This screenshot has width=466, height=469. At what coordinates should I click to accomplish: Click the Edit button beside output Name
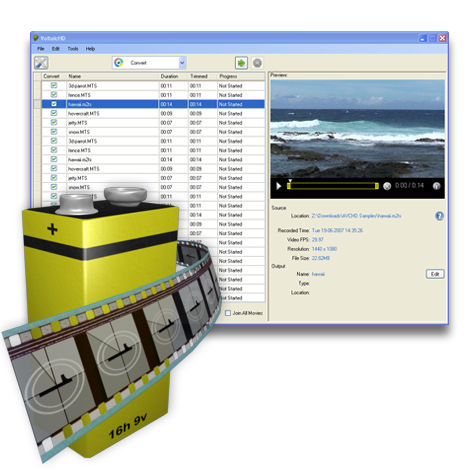[x=435, y=274]
